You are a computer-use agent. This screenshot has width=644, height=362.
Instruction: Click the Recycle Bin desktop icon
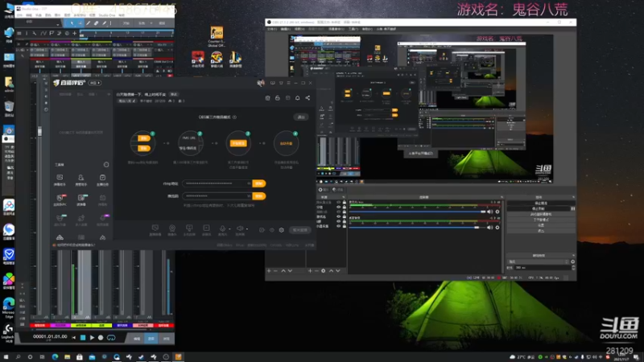coord(9,107)
